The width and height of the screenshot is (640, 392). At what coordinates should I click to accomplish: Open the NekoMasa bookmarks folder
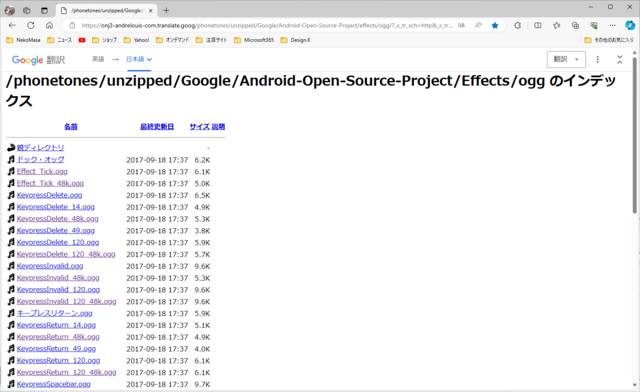click(23, 40)
